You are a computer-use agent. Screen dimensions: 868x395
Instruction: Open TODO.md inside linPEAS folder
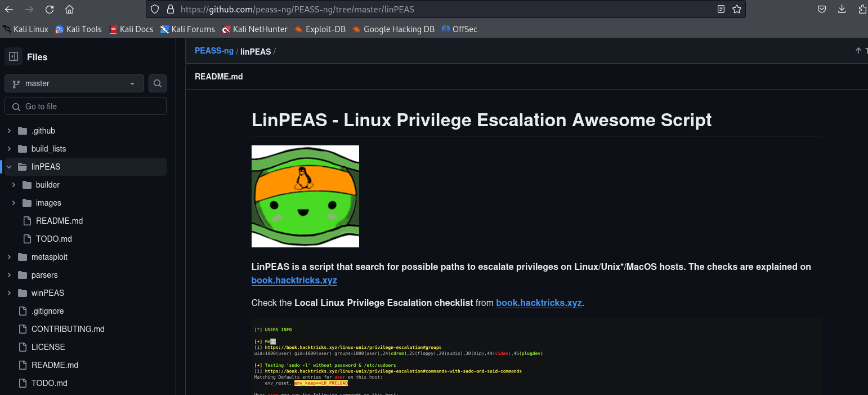tap(54, 239)
